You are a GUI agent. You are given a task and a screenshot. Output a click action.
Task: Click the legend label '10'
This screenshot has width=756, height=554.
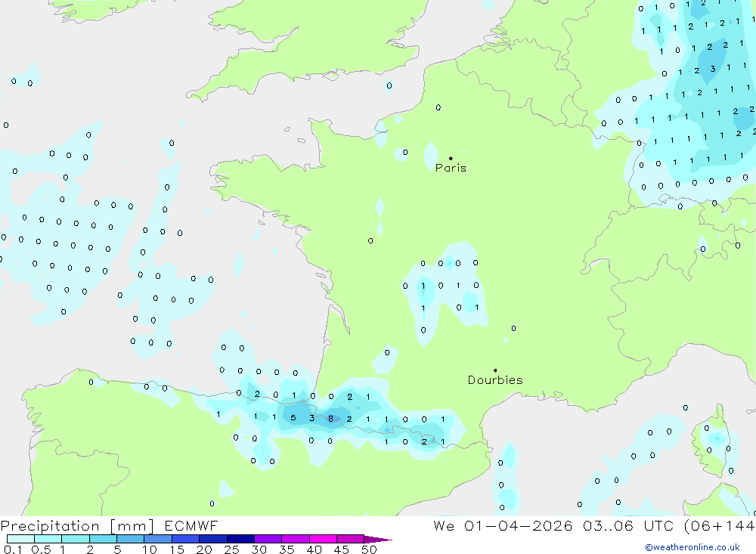pos(150,549)
